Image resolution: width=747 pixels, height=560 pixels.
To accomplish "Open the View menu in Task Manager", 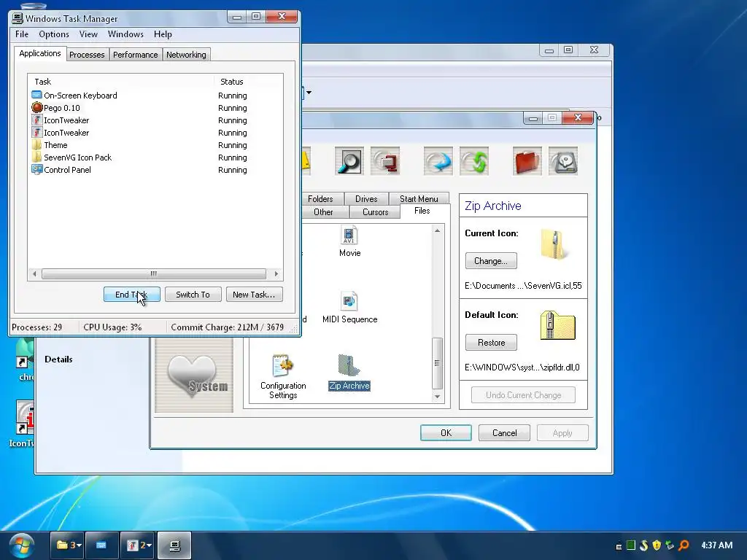I will tap(88, 34).
